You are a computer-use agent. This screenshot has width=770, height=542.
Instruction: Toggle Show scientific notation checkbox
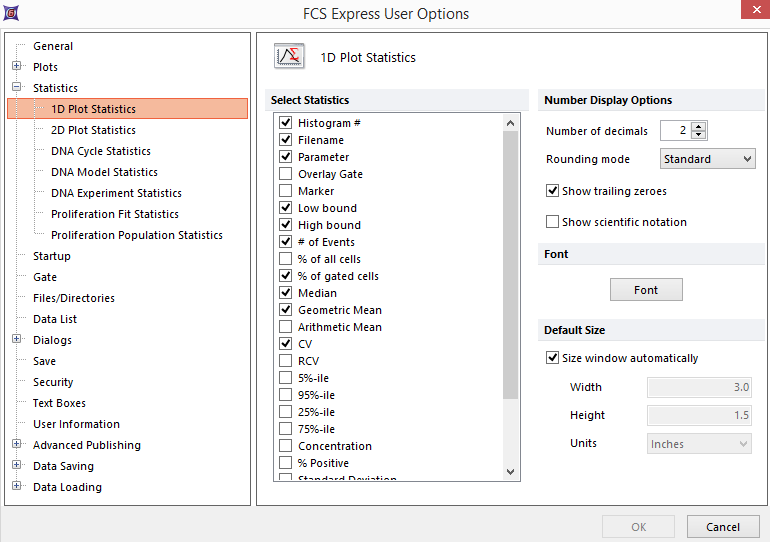pyautogui.click(x=553, y=222)
